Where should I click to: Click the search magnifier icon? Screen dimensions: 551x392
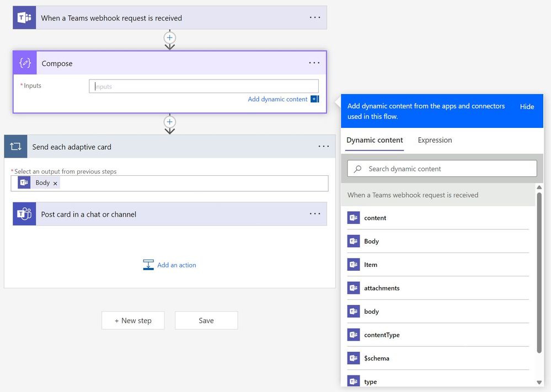click(357, 169)
